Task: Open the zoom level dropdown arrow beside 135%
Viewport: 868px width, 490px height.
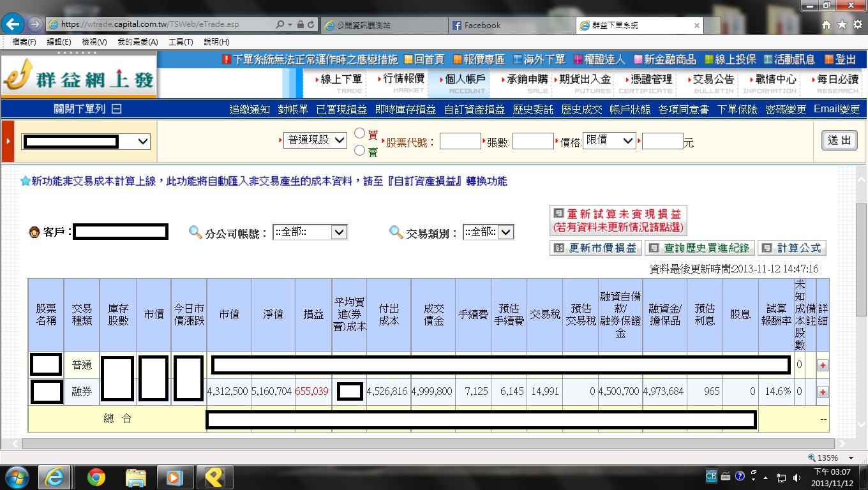Action: [851, 458]
